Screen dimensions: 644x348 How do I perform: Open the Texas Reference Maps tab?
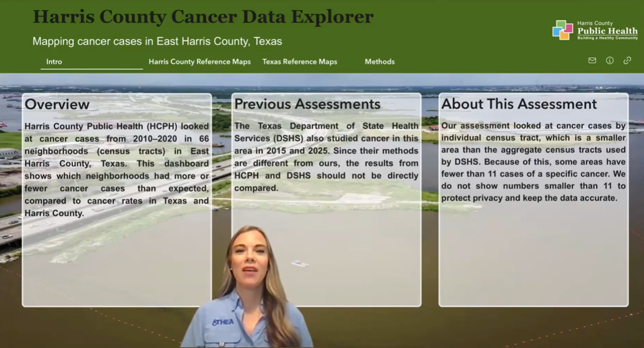(x=299, y=61)
